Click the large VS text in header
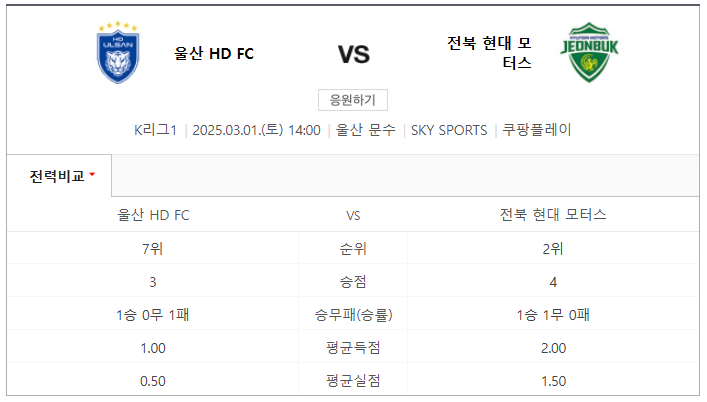 354,55
